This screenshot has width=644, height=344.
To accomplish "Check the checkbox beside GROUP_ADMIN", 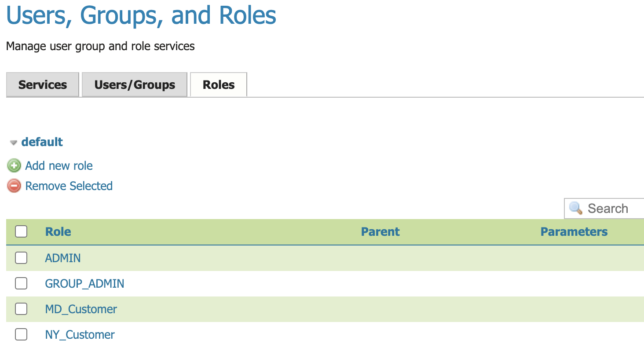I will coord(21,283).
